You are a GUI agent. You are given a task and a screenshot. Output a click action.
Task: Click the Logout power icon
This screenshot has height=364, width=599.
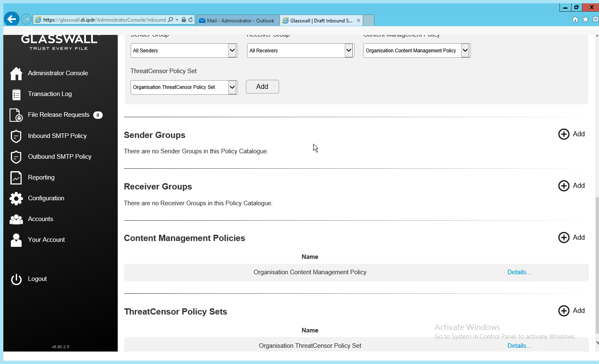[x=16, y=279]
